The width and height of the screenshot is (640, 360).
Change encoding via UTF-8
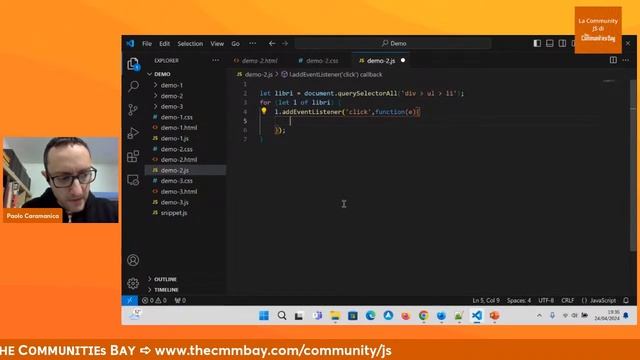pyautogui.click(x=546, y=300)
